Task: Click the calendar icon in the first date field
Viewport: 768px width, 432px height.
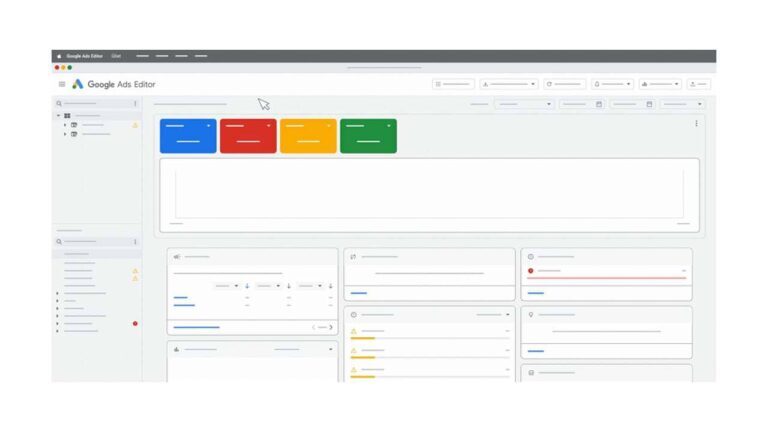Action: pyautogui.click(x=598, y=104)
